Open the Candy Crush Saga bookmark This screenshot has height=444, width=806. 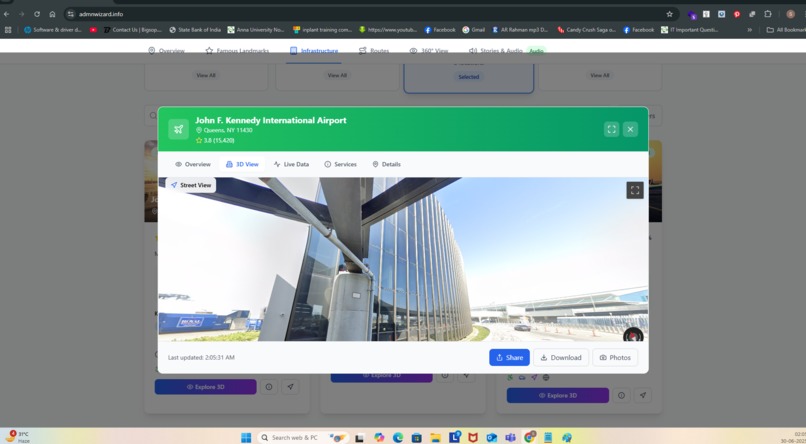pyautogui.click(x=587, y=30)
